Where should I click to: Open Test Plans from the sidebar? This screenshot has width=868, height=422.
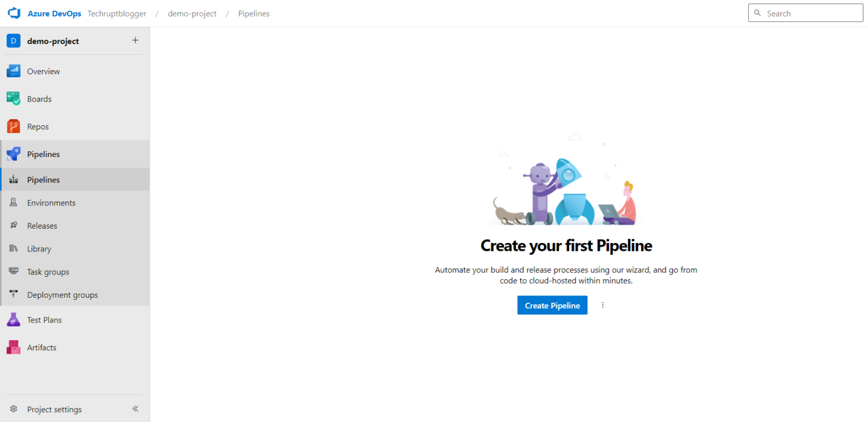click(45, 319)
